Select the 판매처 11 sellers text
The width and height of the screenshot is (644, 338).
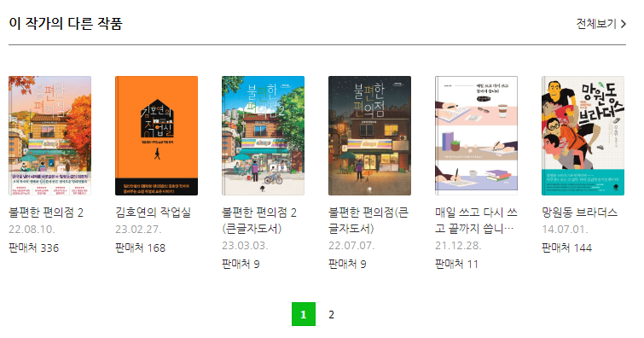[x=456, y=264]
